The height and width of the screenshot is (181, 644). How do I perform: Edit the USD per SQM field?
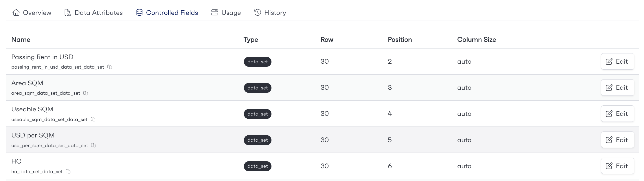tap(617, 140)
